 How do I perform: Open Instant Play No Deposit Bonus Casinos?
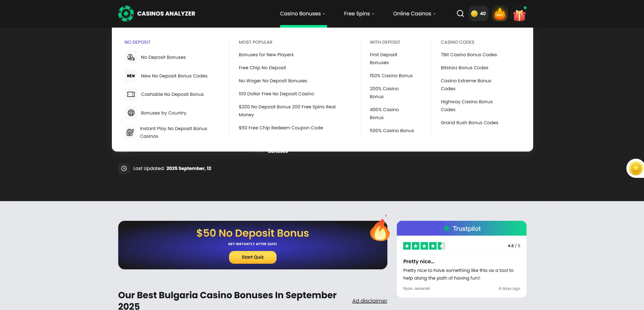tap(173, 132)
